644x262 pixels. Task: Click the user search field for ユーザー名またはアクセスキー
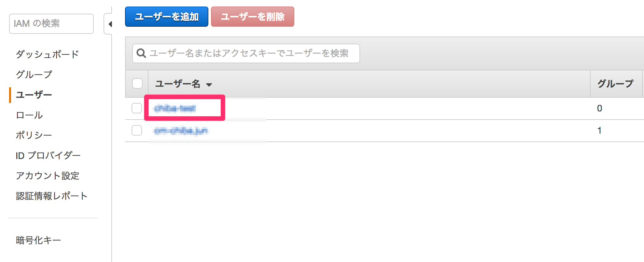point(246,53)
